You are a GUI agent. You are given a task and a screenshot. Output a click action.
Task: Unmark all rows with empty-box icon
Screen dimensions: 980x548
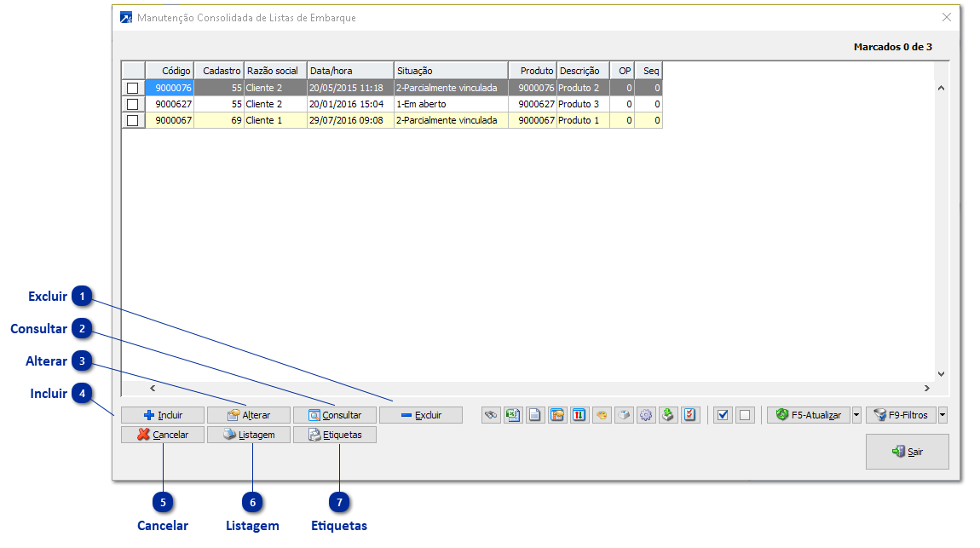(745, 415)
